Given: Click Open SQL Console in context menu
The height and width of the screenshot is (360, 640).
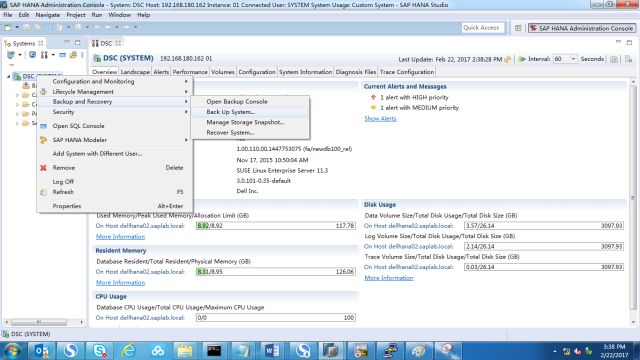Looking at the screenshot, I should (78, 126).
